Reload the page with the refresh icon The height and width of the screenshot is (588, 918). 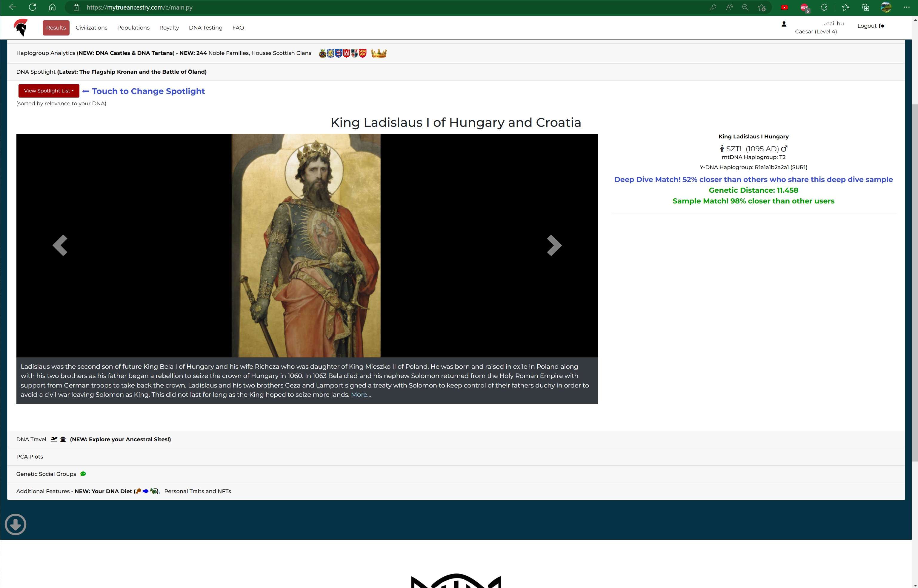(x=33, y=7)
